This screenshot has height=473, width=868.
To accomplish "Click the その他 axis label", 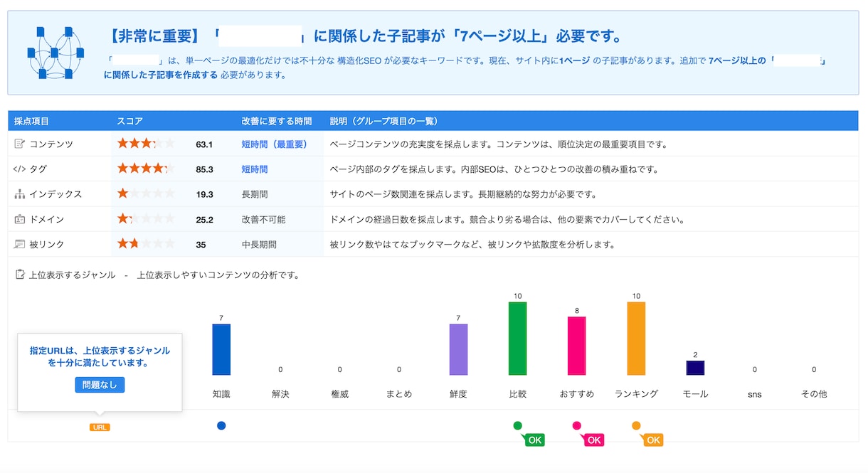I will 814,394.
